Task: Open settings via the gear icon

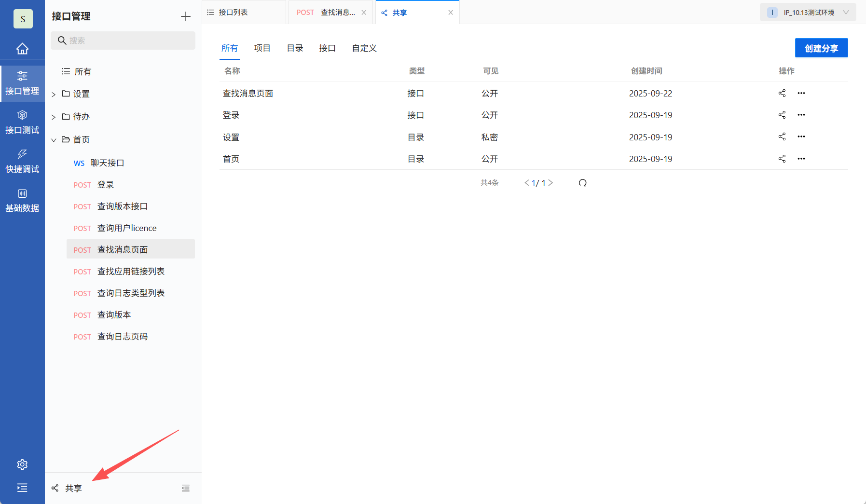Action: tap(22, 464)
